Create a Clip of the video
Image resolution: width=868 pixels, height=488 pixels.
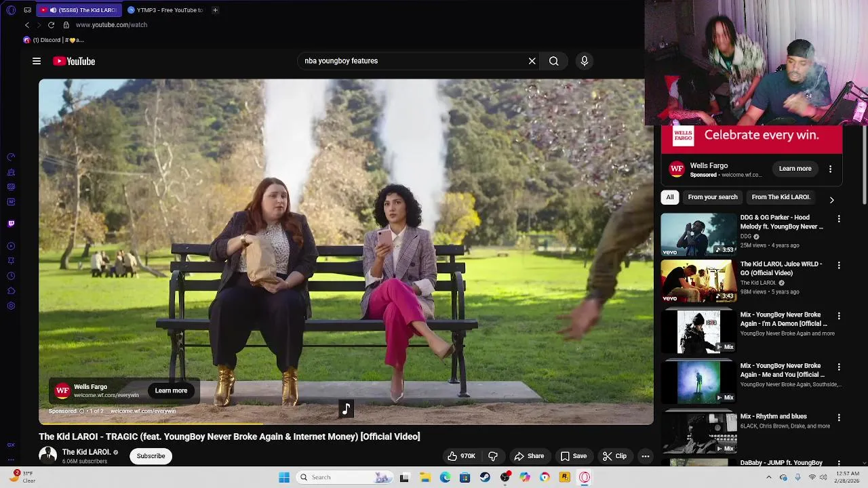pyautogui.click(x=614, y=456)
